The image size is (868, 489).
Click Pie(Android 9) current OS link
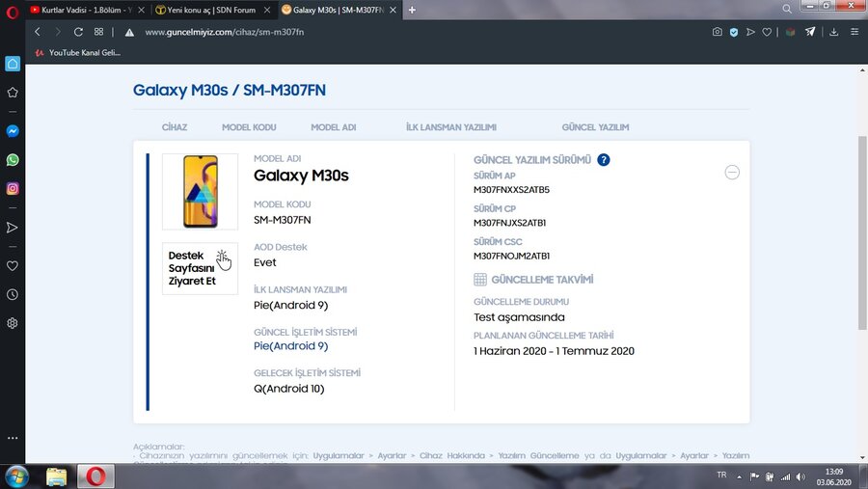(290, 346)
